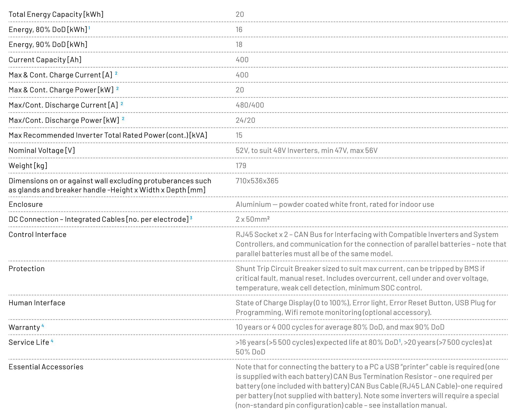This screenshot has width=523, height=420.
Task: Click the Control Interface row label
Action: 38,235
